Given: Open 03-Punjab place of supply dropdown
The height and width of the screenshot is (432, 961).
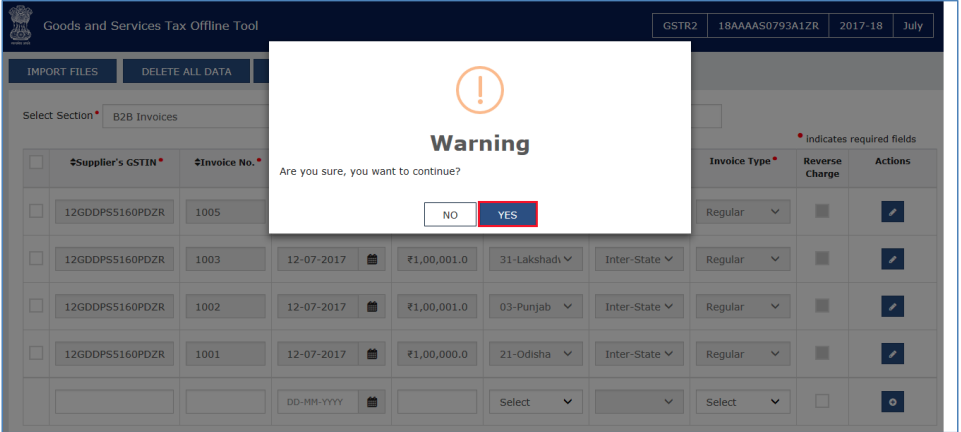Looking at the screenshot, I should pyautogui.click(x=536, y=306).
